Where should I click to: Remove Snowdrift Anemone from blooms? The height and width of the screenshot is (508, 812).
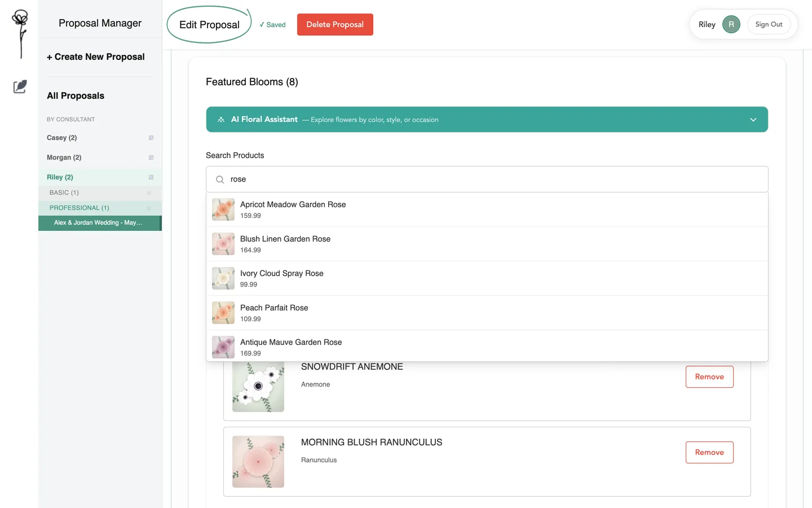click(x=709, y=376)
